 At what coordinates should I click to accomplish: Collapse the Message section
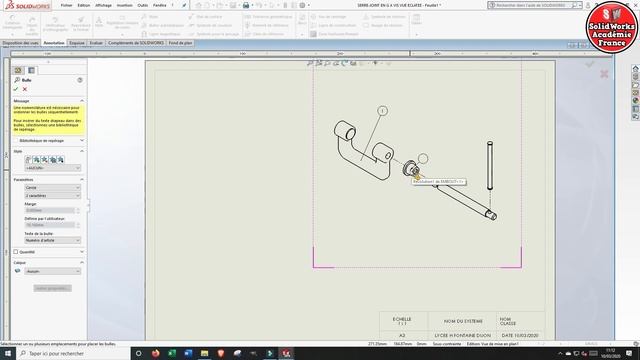[82, 101]
